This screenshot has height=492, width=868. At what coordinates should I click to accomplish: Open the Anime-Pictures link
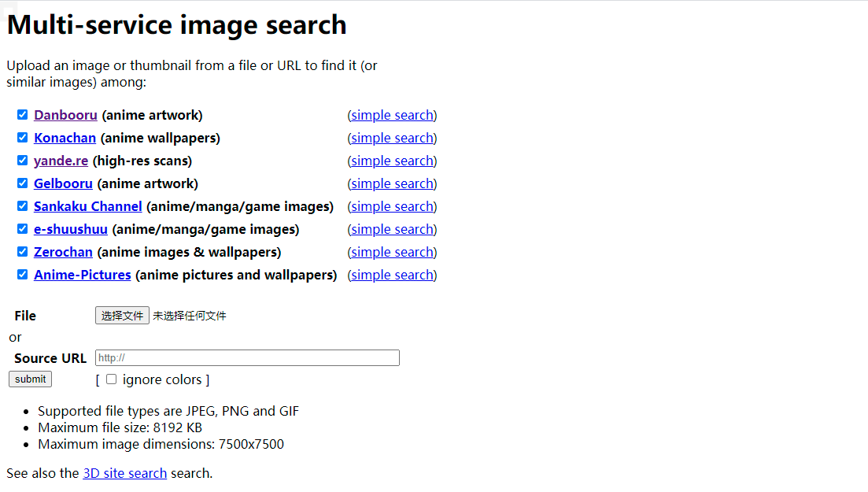click(x=83, y=275)
